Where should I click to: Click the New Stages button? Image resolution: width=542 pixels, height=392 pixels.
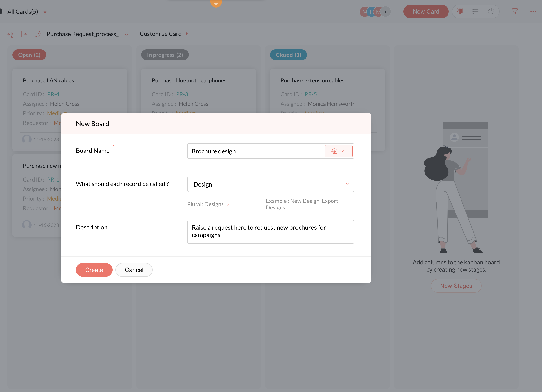point(456,286)
